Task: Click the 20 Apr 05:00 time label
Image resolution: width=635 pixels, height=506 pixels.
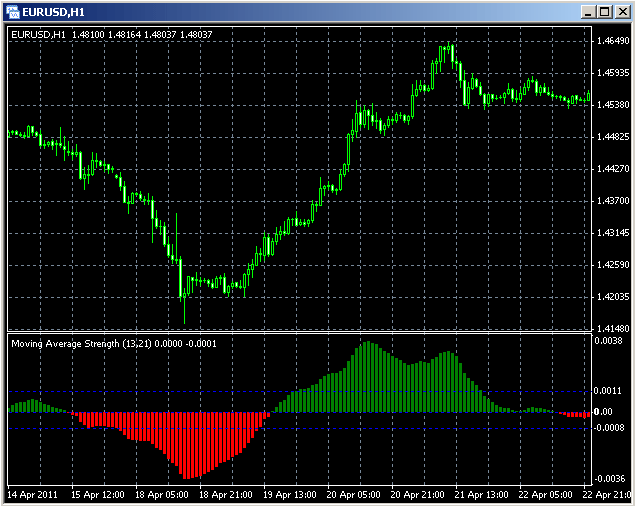Action: (x=354, y=495)
